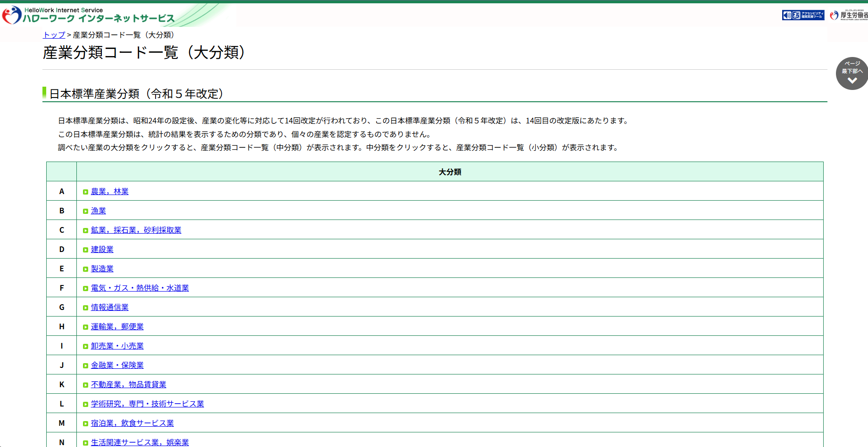Select the code letter A cell

click(62, 191)
